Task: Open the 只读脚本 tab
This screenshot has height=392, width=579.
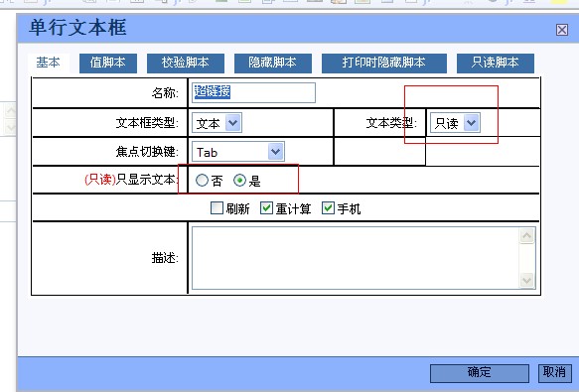Action: [496, 63]
